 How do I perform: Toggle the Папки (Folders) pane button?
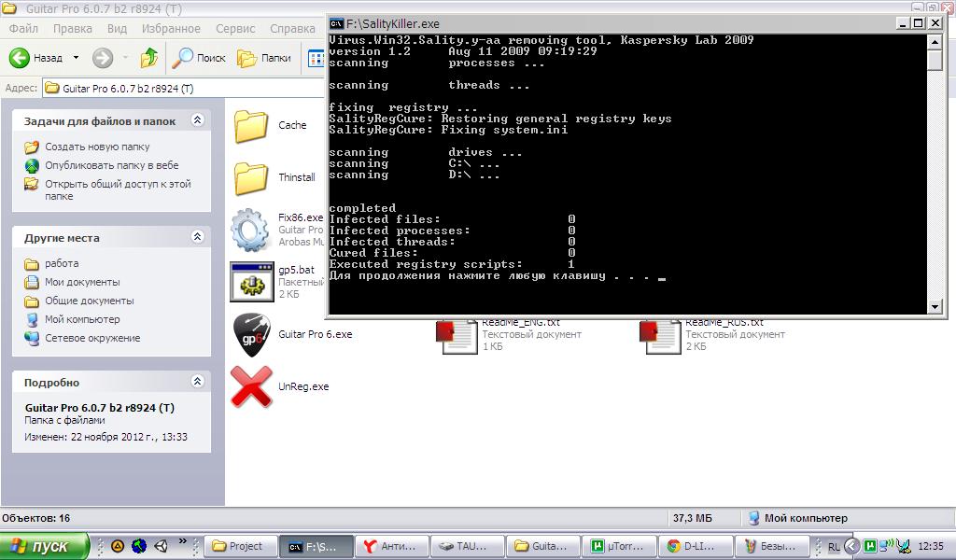(x=264, y=58)
